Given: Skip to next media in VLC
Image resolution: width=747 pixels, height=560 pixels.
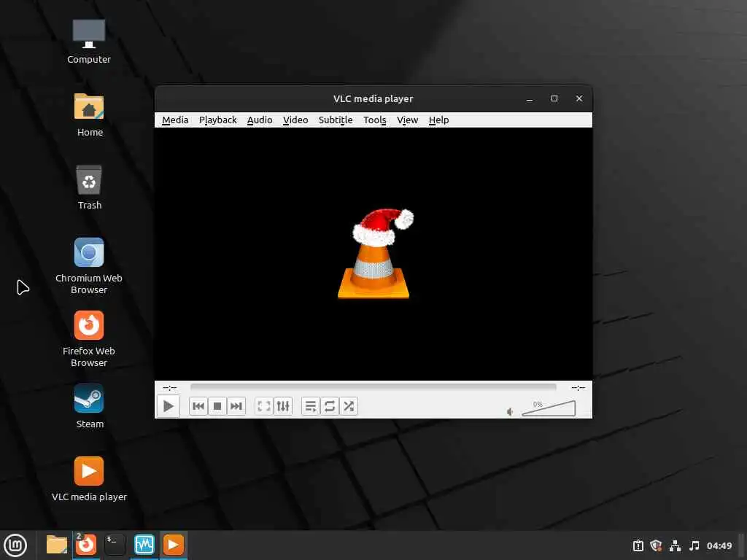Looking at the screenshot, I should click(x=236, y=406).
